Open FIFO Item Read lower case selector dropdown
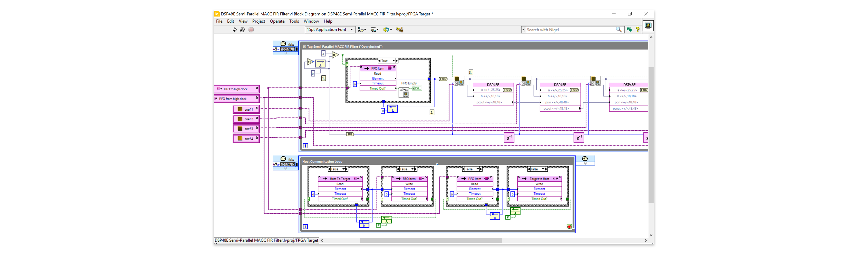 [x=477, y=169]
